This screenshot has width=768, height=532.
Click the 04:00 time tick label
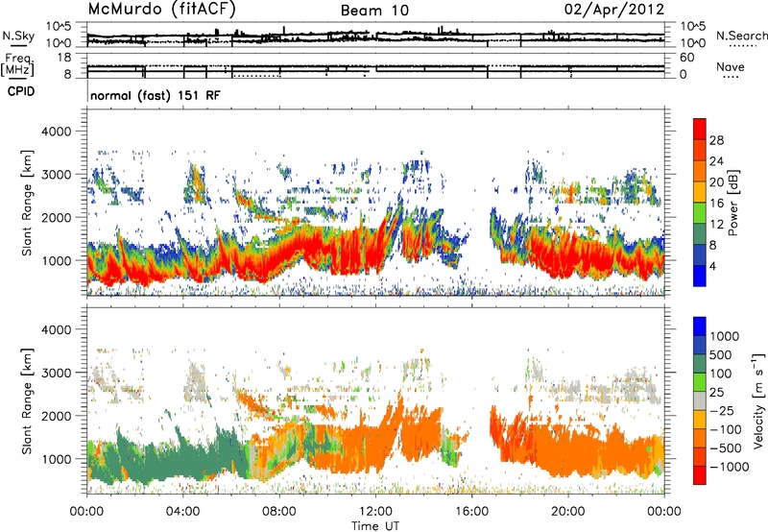(x=182, y=512)
